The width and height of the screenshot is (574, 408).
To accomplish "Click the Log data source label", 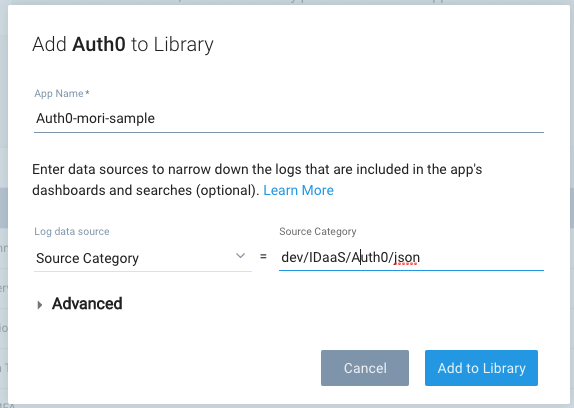I will coord(72,232).
